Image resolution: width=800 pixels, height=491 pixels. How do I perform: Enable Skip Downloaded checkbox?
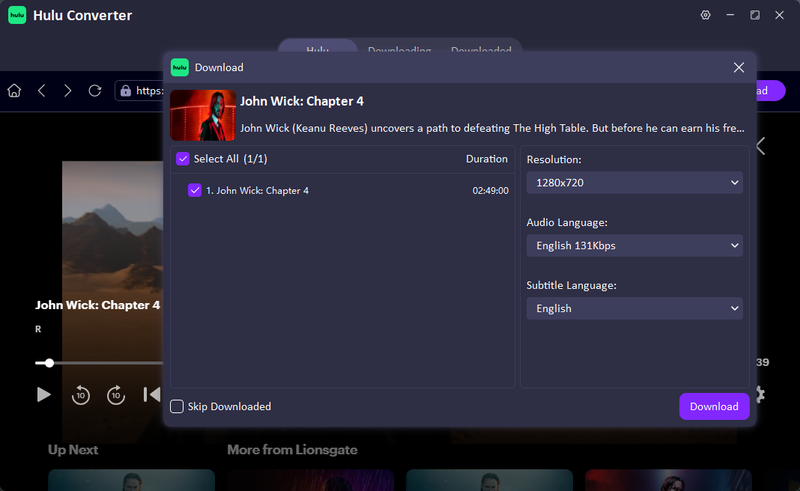click(177, 406)
